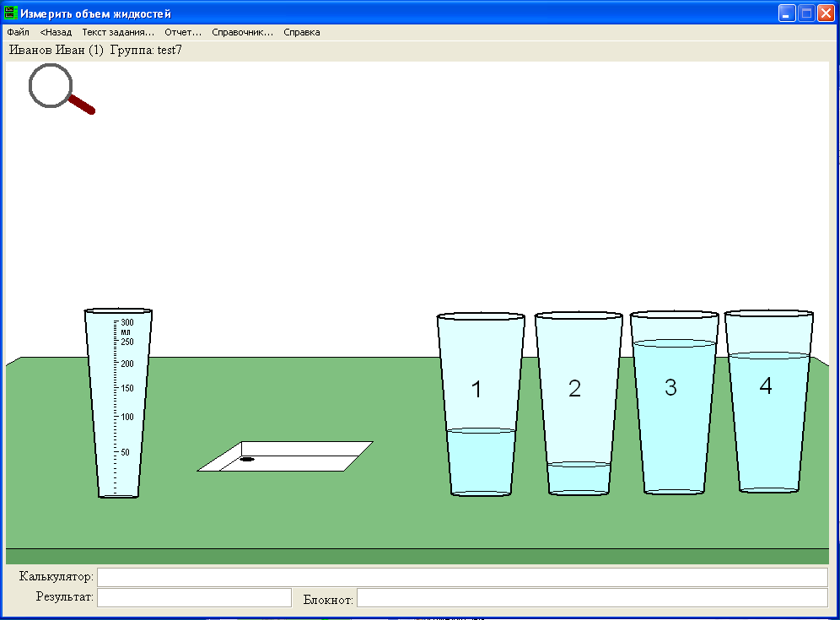Open Текст задания menu item
The height and width of the screenshot is (620, 840).
coord(118,32)
